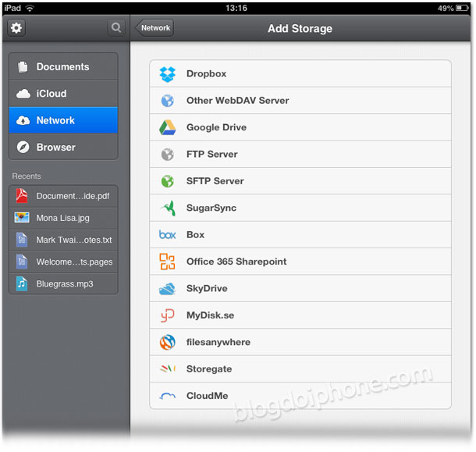Select filesanywhere storage label

pos(218,343)
